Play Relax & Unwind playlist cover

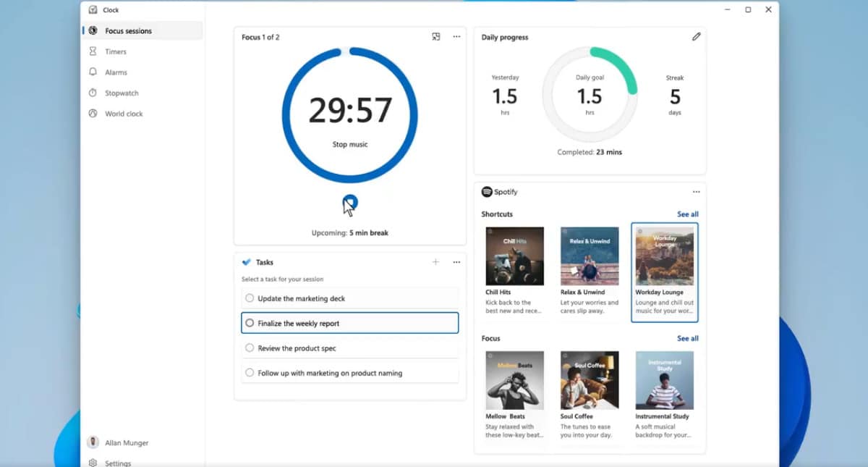[590, 256]
